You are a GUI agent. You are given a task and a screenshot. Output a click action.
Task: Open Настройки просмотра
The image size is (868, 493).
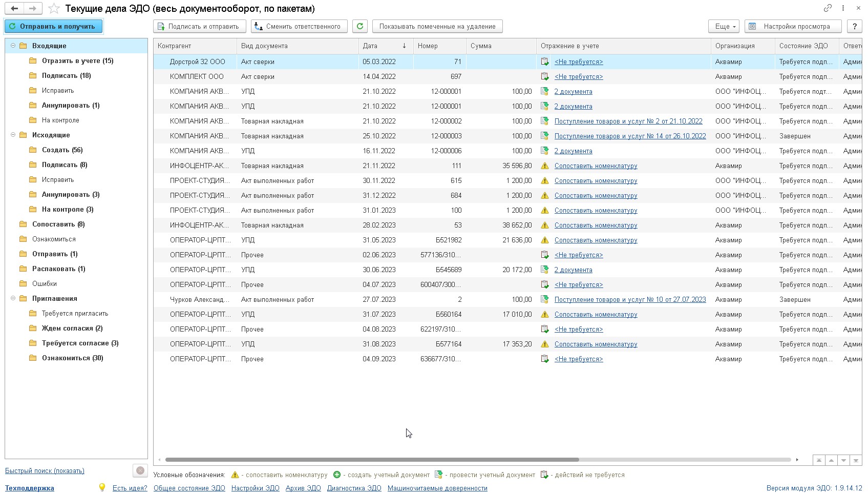coord(793,26)
